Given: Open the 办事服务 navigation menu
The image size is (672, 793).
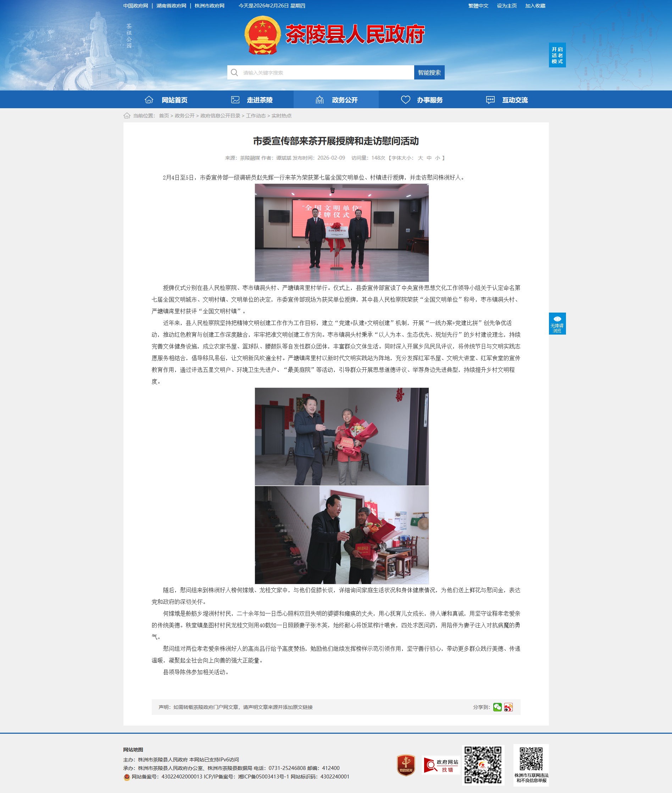Looking at the screenshot, I should tap(421, 100).
